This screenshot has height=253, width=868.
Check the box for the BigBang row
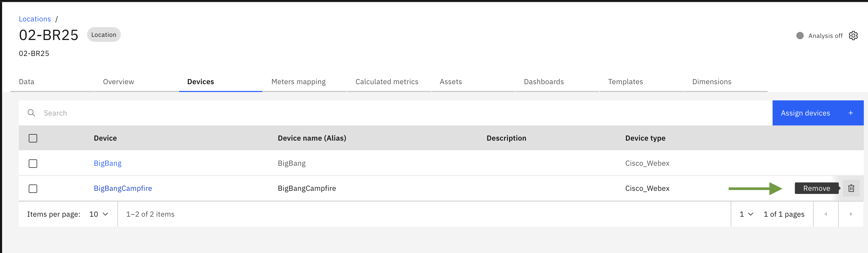(33, 163)
